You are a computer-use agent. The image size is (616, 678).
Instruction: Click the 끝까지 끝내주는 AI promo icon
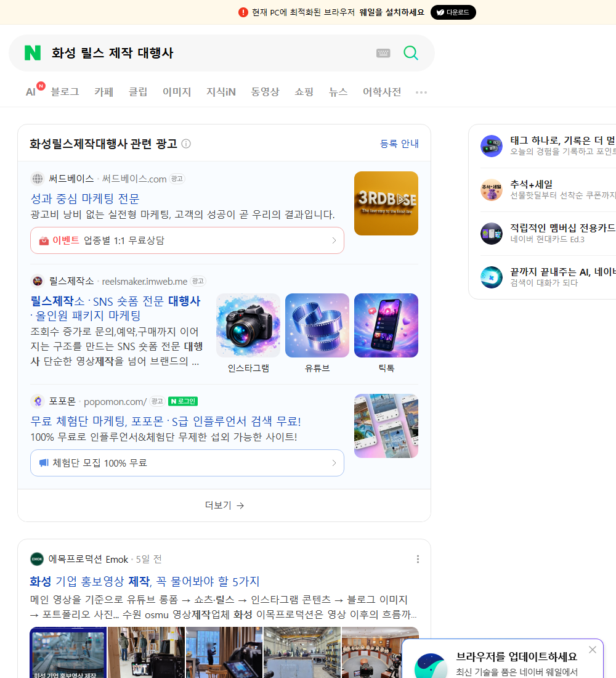point(492,277)
